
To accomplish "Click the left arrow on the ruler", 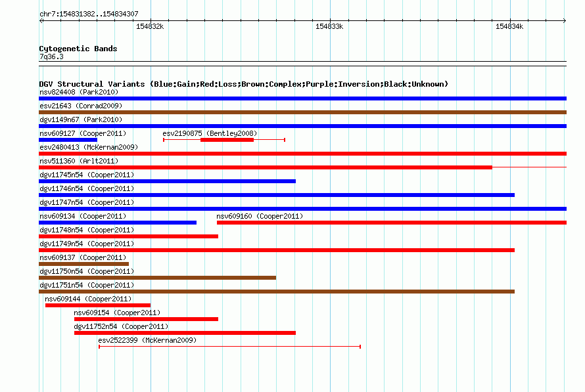I will tap(41, 21).
